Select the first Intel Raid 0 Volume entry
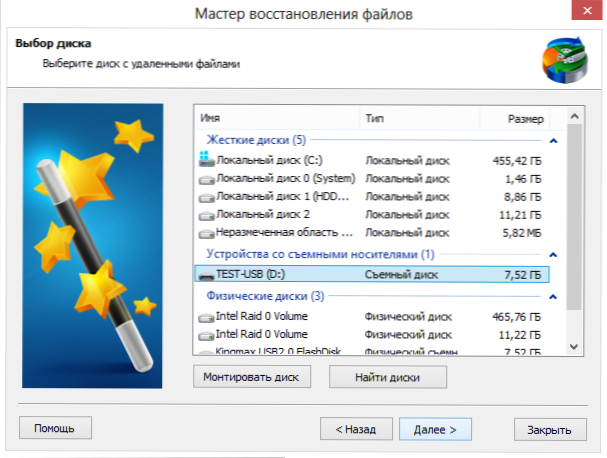607x458 pixels. tap(372, 317)
